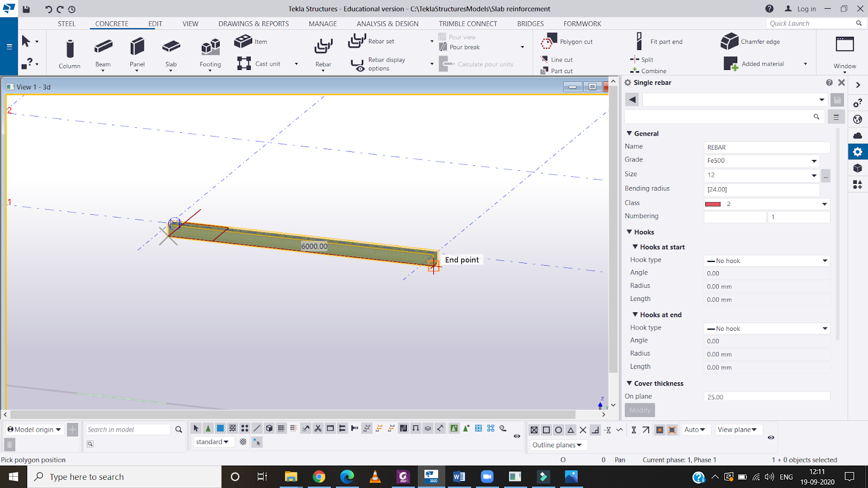The height and width of the screenshot is (488, 868).
Task: Collapse the General section
Action: click(x=629, y=133)
